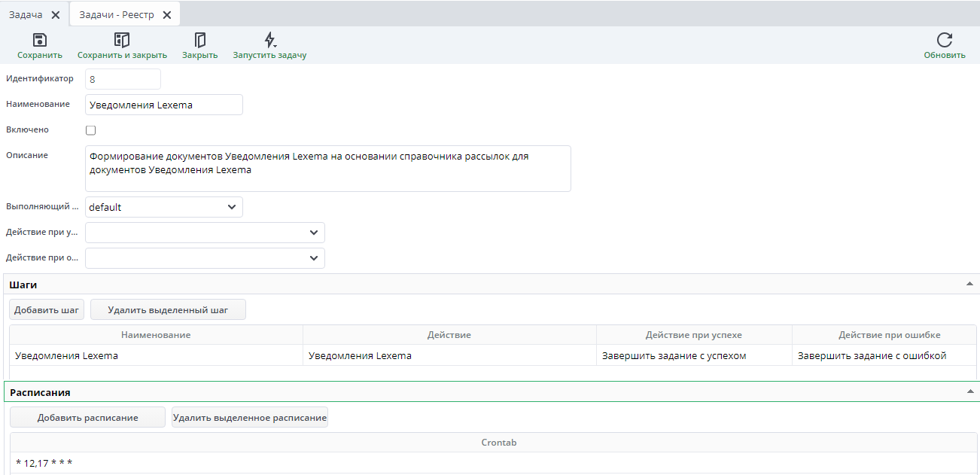Switch to the Задачи - Реестр tab
The width and height of the screenshot is (980, 475).
click(x=117, y=14)
